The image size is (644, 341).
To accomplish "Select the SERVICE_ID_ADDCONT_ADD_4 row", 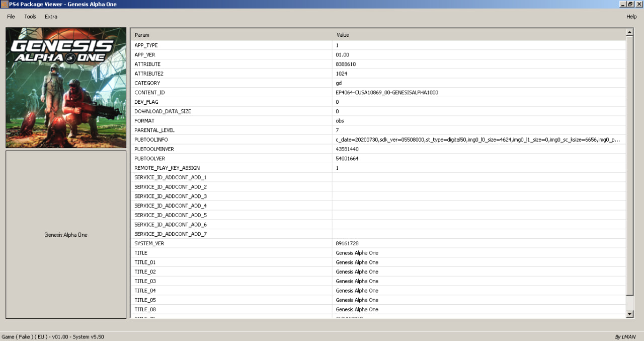I will click(378, 206).
